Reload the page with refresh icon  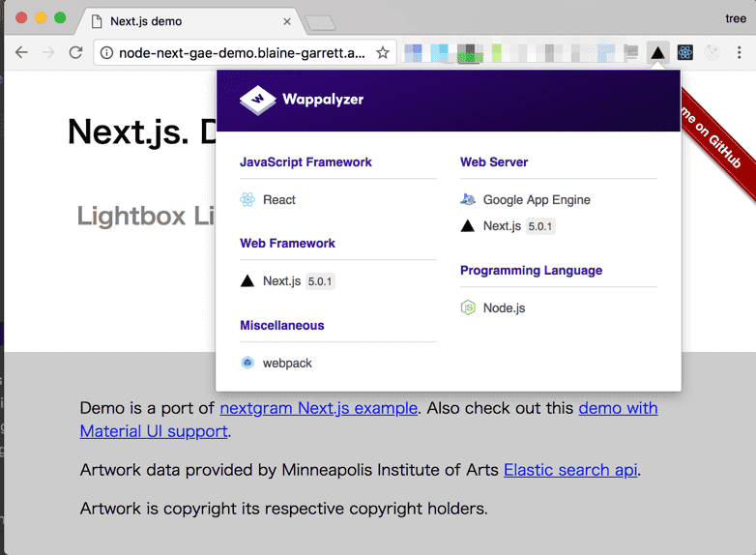click(x=75, y=52)
